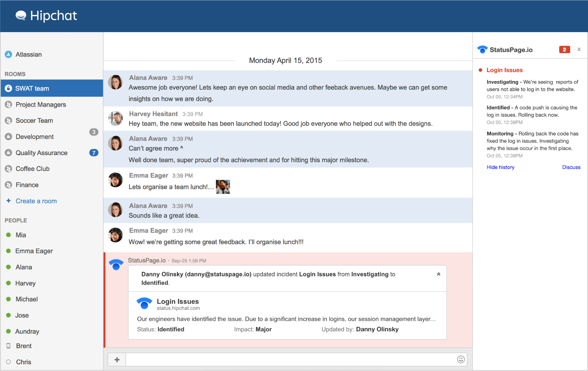Click the lock icon on the SWAT team room
The image size is (588, 371).
click(8, 88)
